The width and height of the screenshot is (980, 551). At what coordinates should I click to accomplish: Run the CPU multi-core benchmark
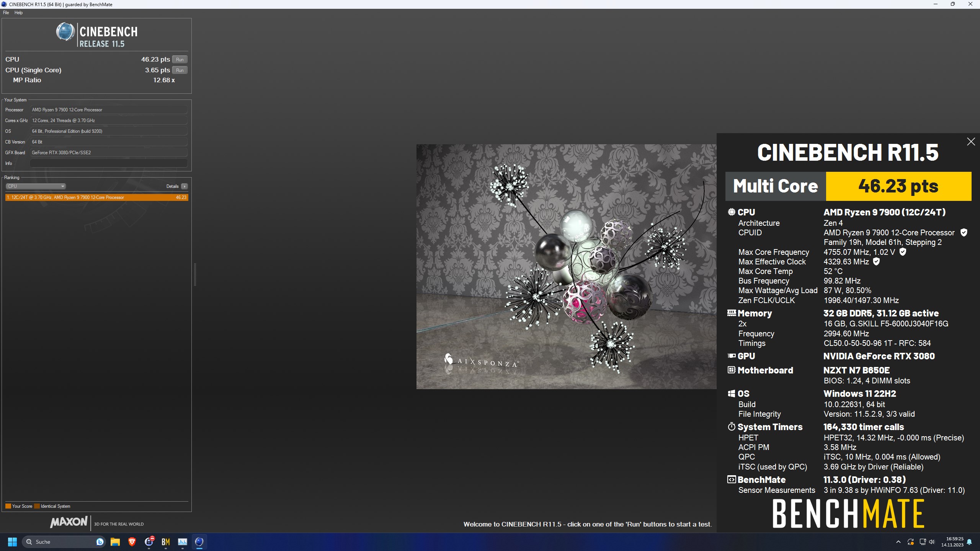tap(180, 59)
